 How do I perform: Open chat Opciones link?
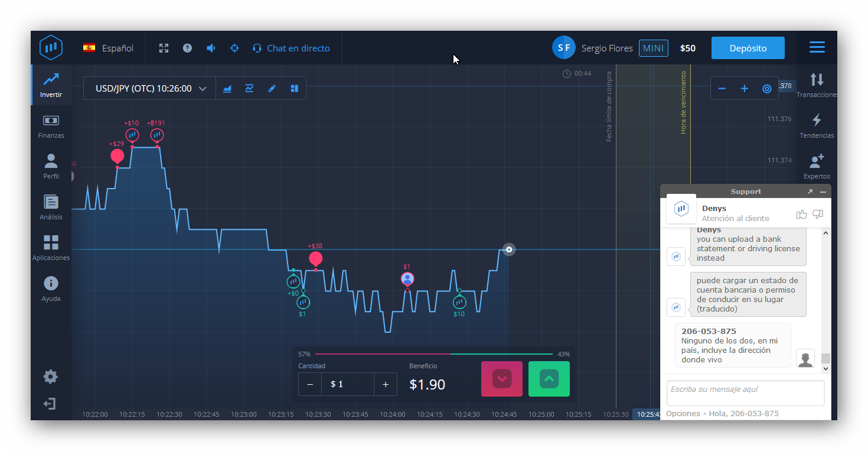coord(683,414)
